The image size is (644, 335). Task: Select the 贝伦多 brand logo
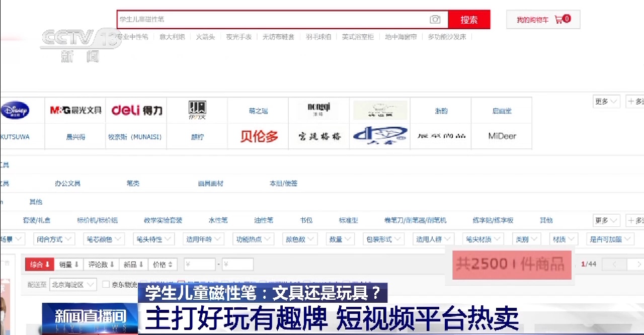(x=259, y=136)
